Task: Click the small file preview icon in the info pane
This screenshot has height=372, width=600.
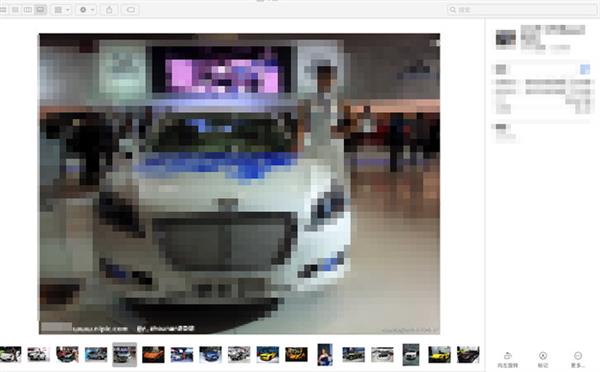Action: point(505,38)
